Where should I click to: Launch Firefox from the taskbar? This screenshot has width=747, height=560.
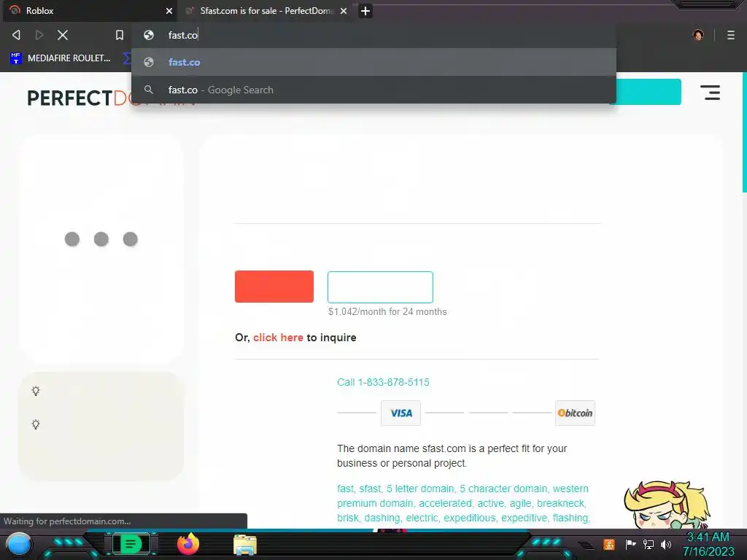point(188,544)
